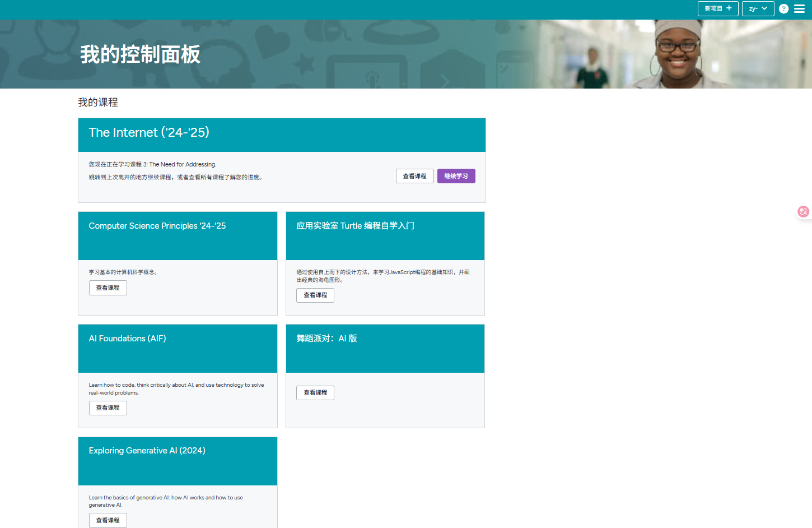This screenshot has width=812, height=528.
Task: Expand the zy- account dropdown
Action: pos(758,8)
